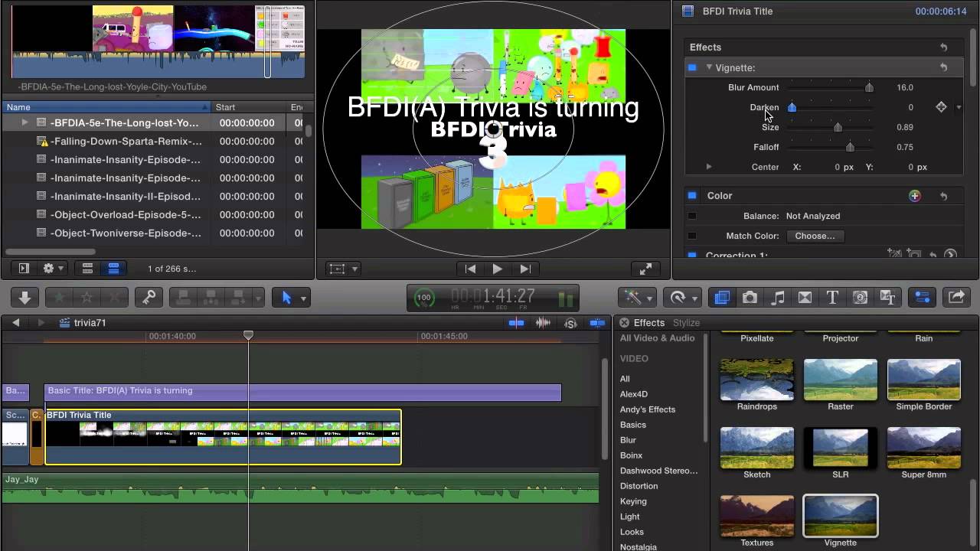Open the Music and Sound Browser

[x=777, y=298]
